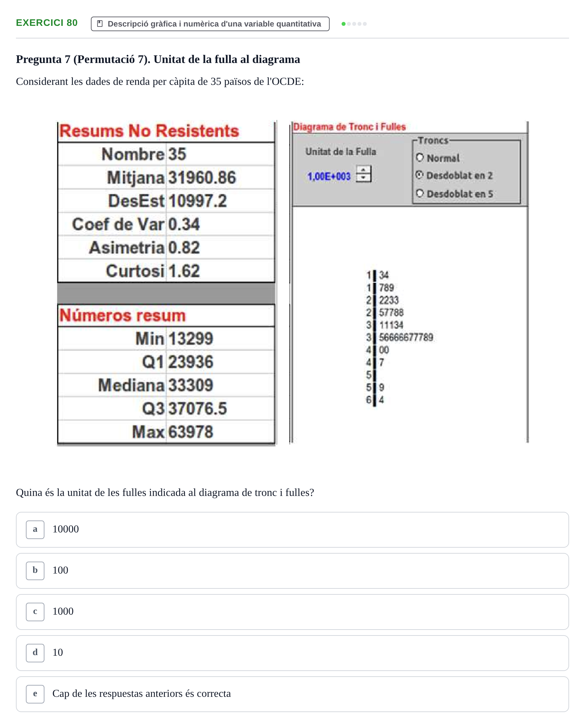The height and width of the screenshot is (728, 585).
Task: Click the Q3 value 37076.5
Action: [x=198, y=408]
